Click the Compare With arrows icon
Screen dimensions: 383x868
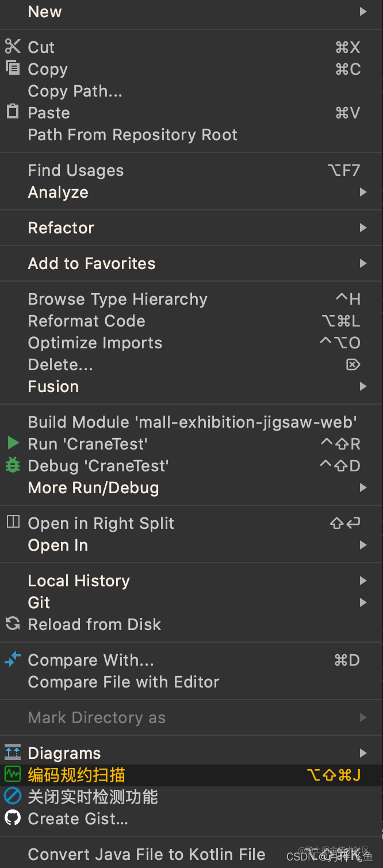(13, 659)
